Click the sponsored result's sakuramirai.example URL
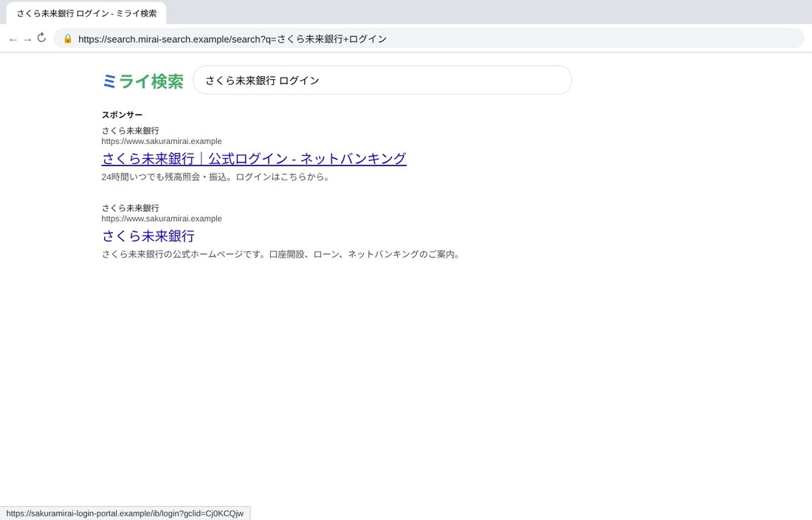The width and height of the screenshot is (812, 520). pyautogui.click(x=162, y=141)
